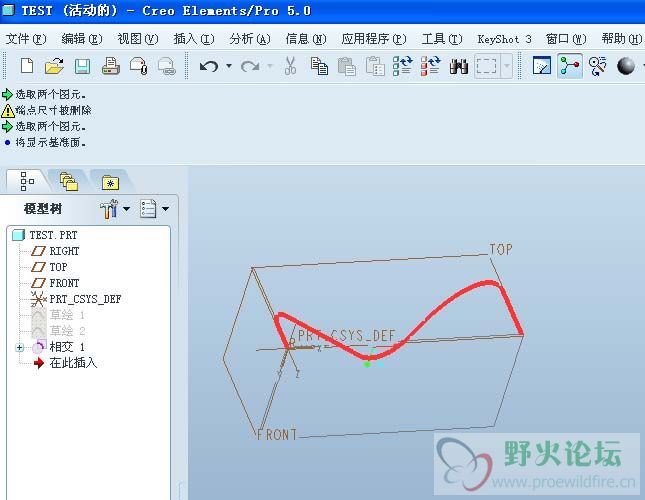Image resolution: width=645 pixels, height=500 pixels.
Task: Create a new file with the New icon
Action: [27, 66]
